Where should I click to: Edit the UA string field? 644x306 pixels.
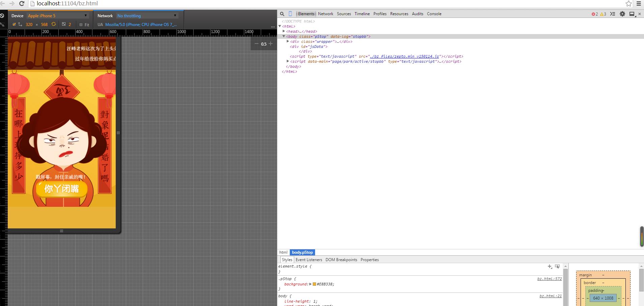tap(141, 25)
